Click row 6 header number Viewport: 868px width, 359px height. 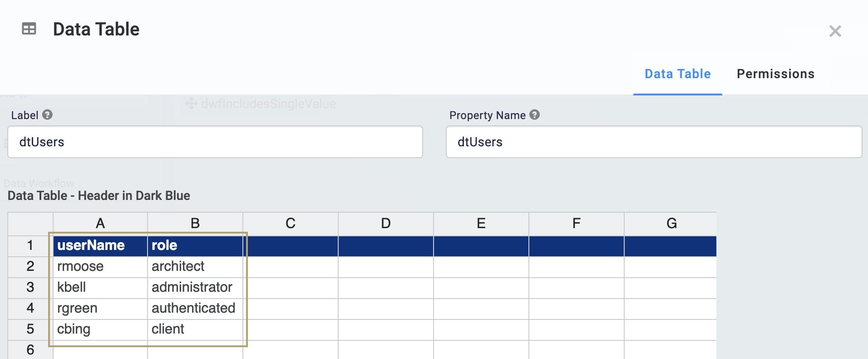tap(30, 350)
